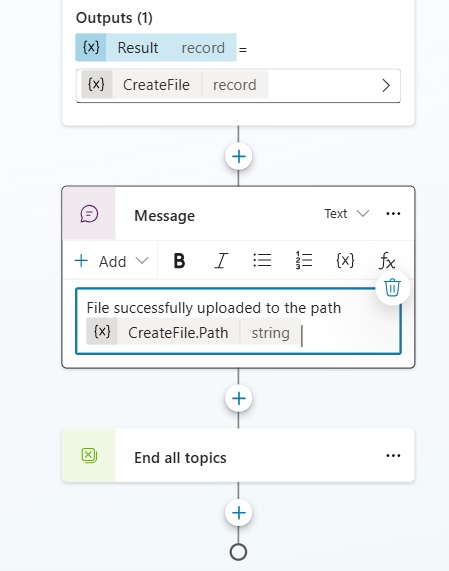Insert a numbered list in the message

(304, 260)
